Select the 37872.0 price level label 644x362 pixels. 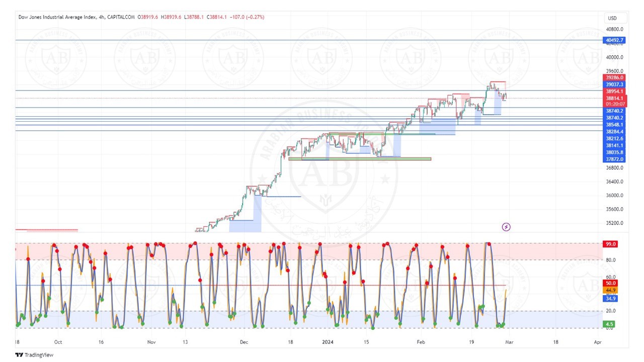(x=614, y=159)
